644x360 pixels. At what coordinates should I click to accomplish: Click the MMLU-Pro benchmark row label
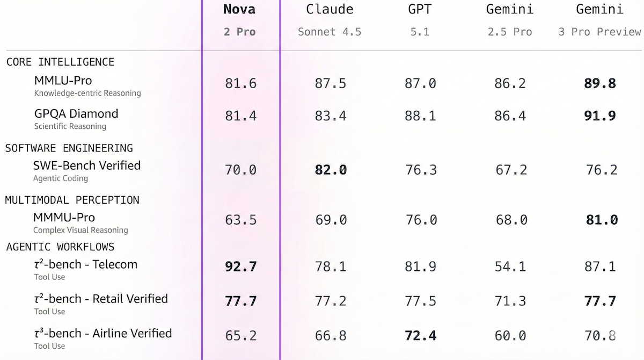click(63, 81)
